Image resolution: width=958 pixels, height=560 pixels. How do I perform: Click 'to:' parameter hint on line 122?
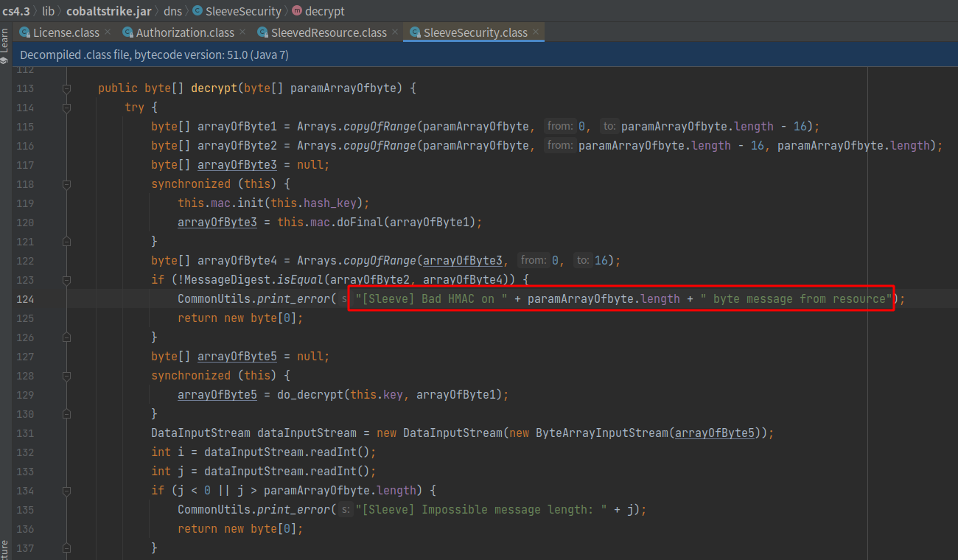[x=584, y=261]
